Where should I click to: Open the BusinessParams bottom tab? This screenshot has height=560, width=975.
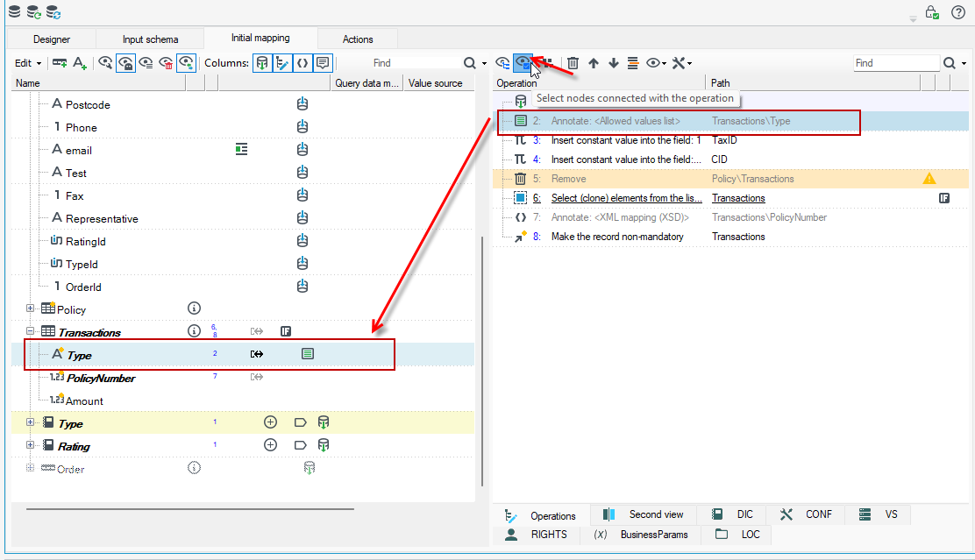(642, 535)
